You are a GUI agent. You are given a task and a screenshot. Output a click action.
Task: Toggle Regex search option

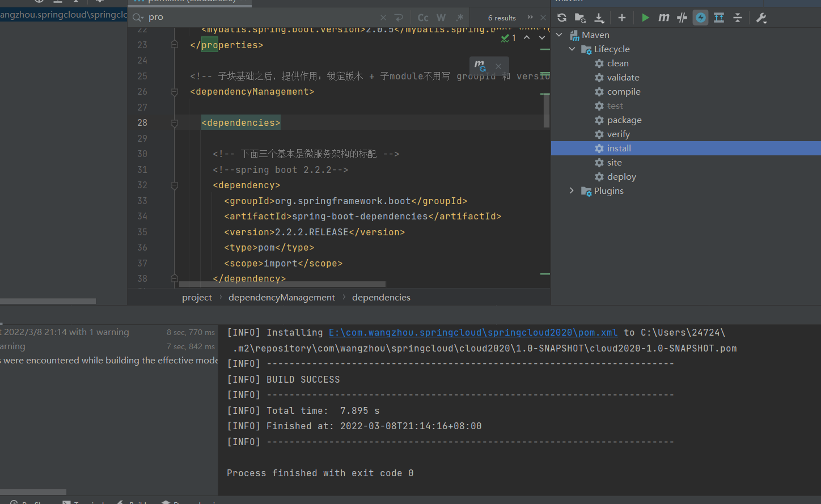click(x=460, y=18)
